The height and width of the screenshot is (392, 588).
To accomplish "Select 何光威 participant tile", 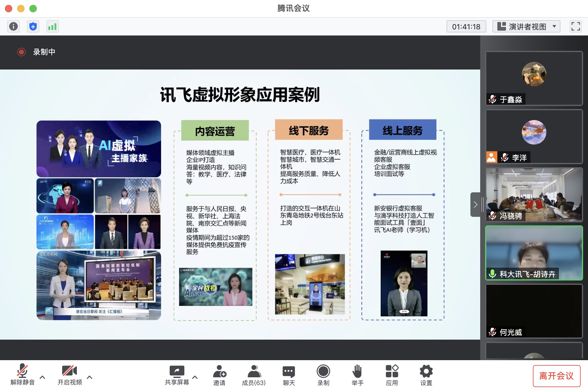I will pos(534,311).
